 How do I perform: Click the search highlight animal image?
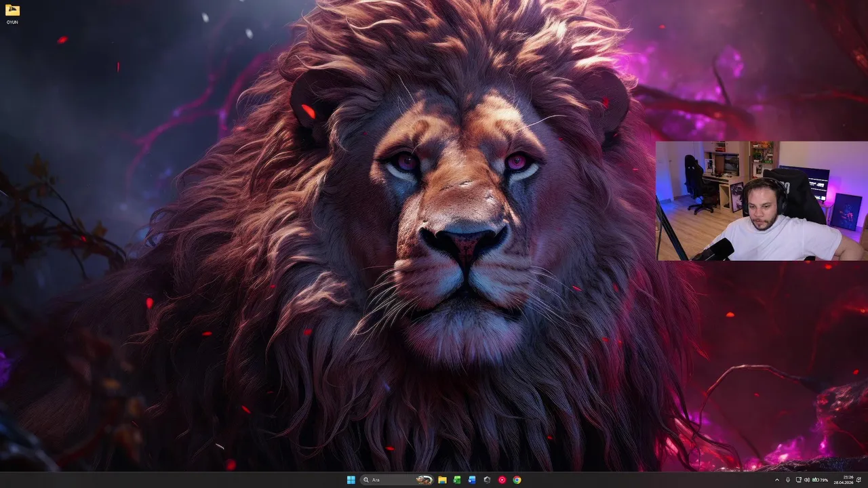point(425,480)
